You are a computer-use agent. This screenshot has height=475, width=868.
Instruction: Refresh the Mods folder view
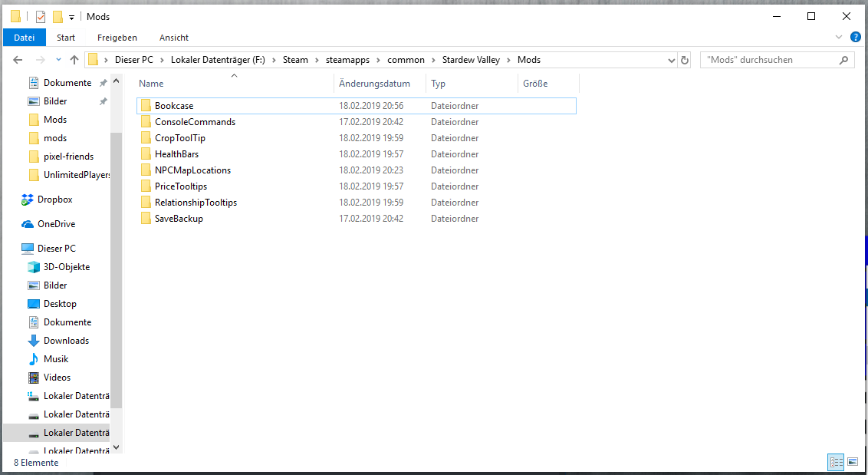click(x=685, y=60)
